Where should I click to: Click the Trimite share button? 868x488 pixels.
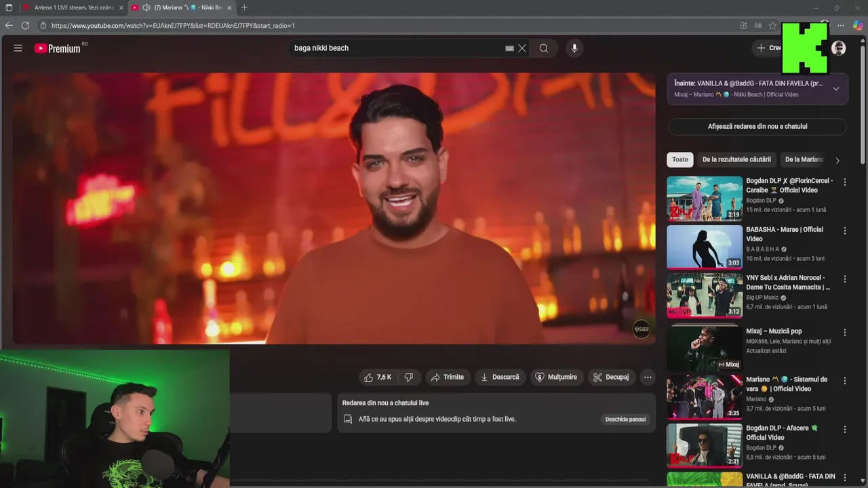point(448,378)
